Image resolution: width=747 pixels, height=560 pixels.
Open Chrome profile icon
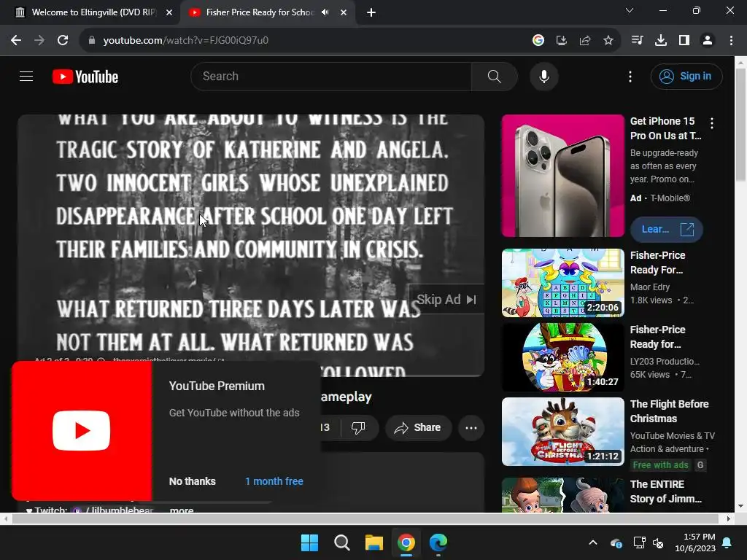(708, 41)
